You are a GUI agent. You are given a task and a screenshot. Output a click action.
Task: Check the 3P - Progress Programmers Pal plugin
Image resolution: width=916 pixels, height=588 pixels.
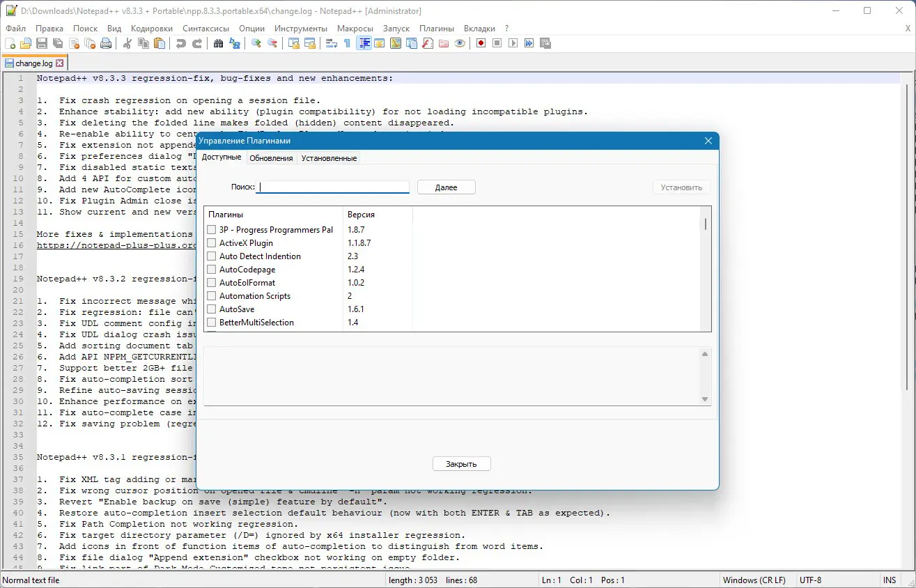(212, 230)
